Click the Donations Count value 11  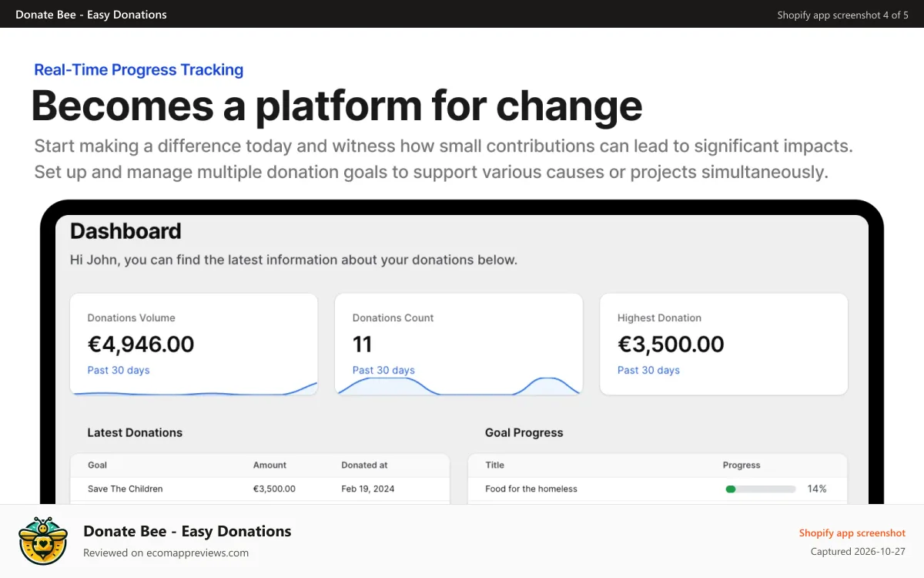[x=362, y=344]
